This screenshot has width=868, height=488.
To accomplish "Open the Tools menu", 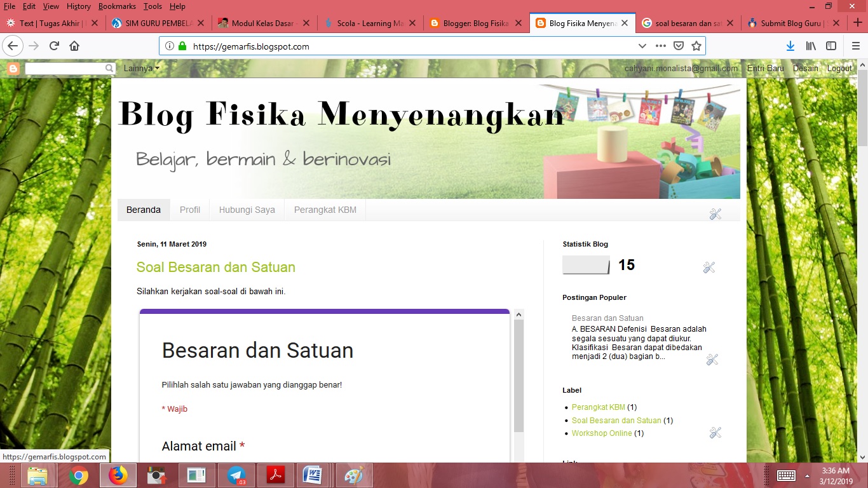I will (153, 6).
